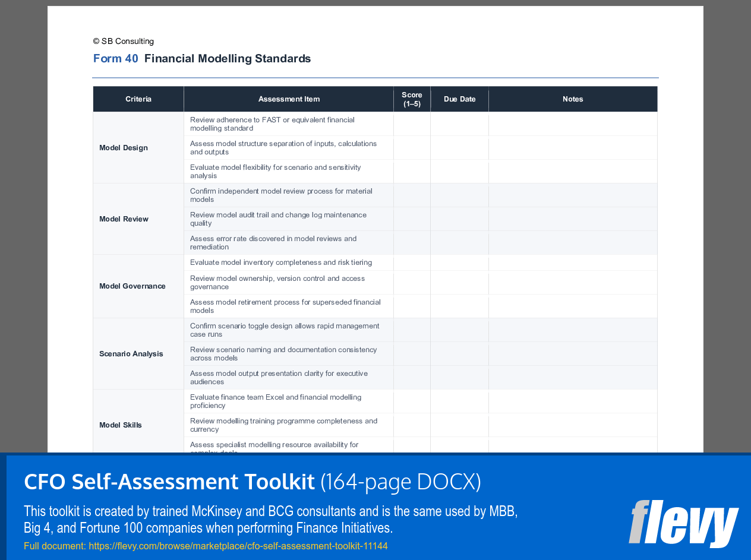Image resolution: width=751 pixels, height=560 pixels.
Task: Click the 'Financial Modelling Standards' title
Action: [228, 58]
